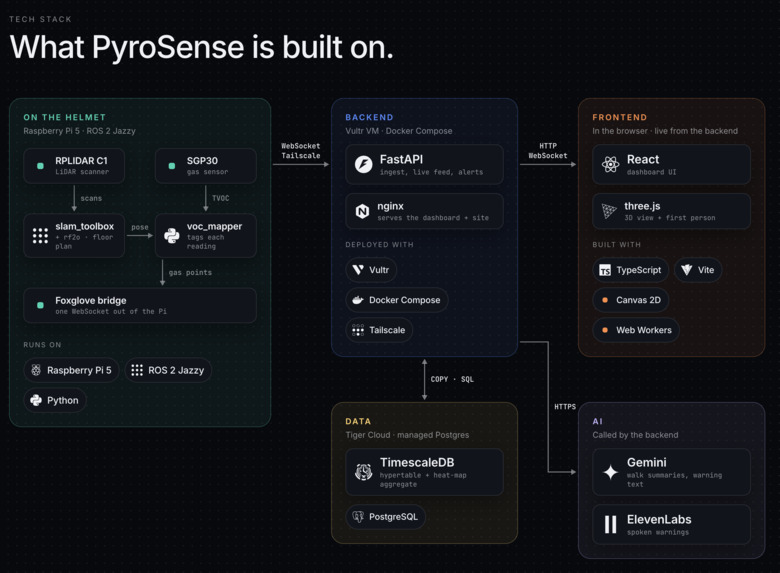The width and height of the screenshot is (780, 573).
Task: Select the Foxglove bridge card title
Action: point(91,300)
